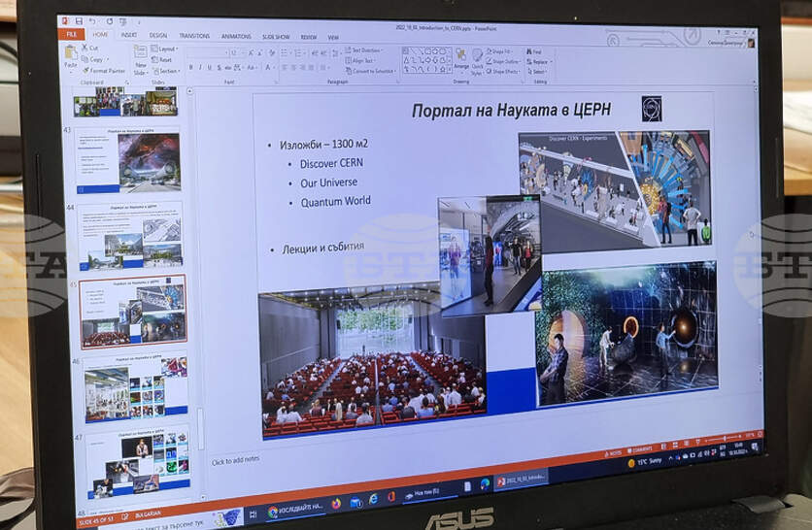The width and height of the screenshot is (812, 530).
Task: Click the Save icon in quick access toolbar
Action: pyautogui.click(x=78, y=19)
